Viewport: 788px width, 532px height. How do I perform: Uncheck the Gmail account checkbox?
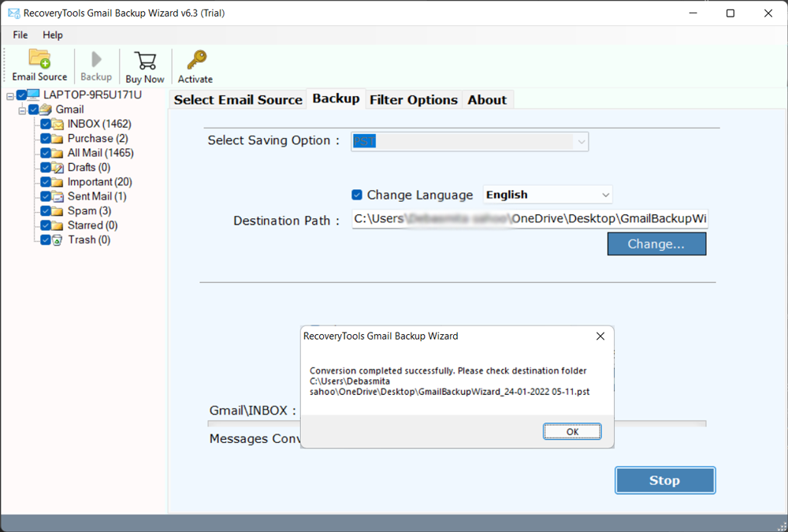pyautogui.click(x=34, y=109)
